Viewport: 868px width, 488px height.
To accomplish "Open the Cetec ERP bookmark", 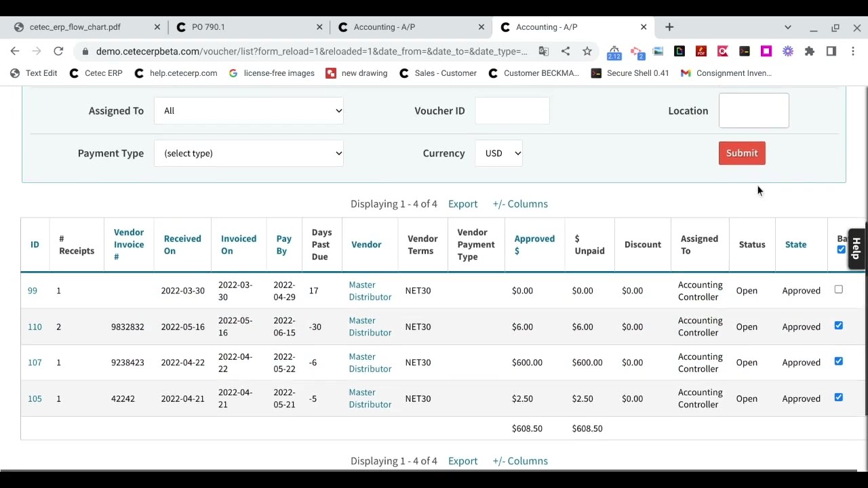I will [96, 73].
